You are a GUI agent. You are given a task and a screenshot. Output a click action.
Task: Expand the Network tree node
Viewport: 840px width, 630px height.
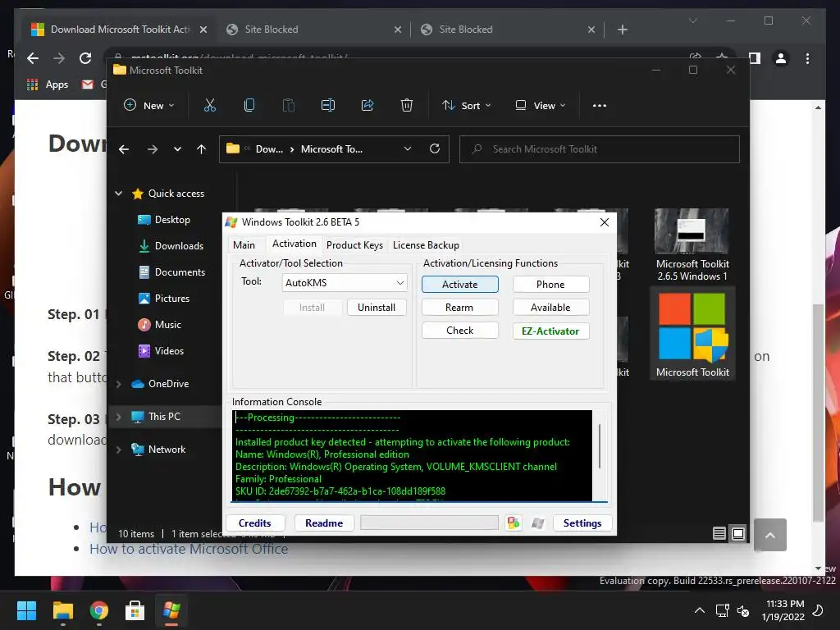click(x=118, y=450)
